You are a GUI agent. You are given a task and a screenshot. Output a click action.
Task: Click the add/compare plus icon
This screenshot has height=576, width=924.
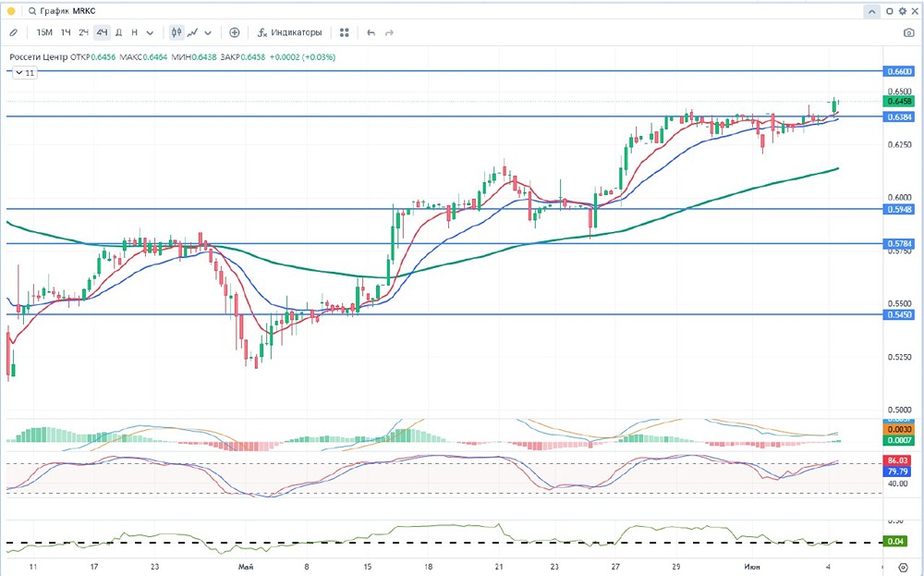tap(235, 33)
